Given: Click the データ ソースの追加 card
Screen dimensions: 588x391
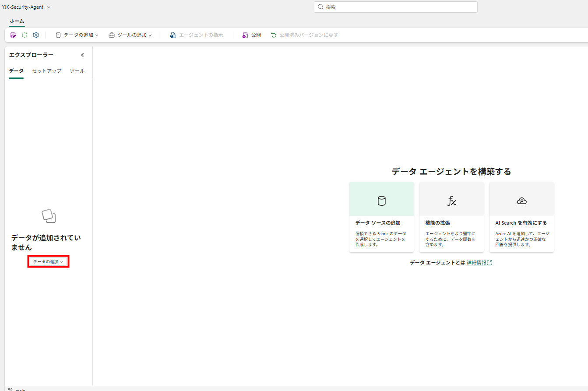Looking at the screenshot, I should point(381,217).
